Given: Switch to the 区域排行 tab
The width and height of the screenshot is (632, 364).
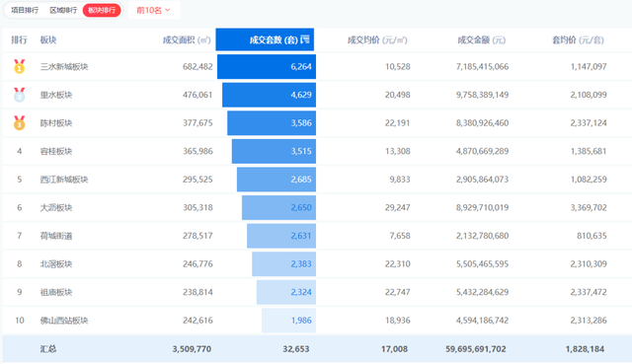Looking at the screenshot, I should pos(63,10).
